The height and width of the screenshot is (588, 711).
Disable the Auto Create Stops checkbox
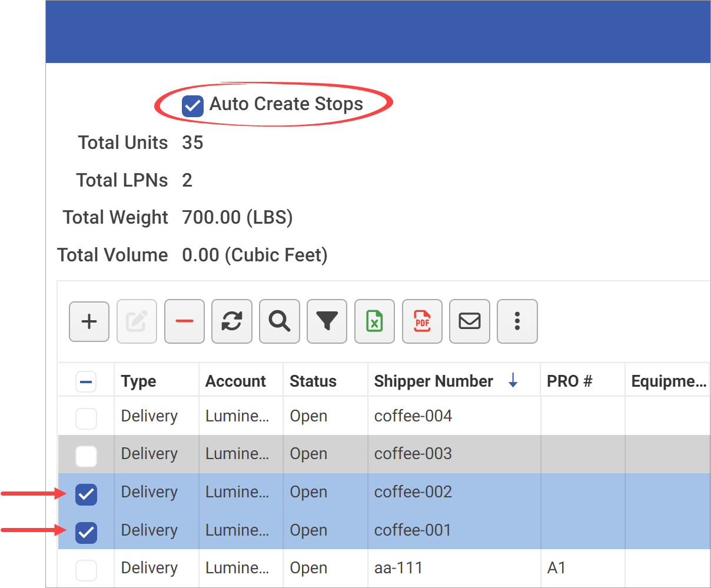[192, 105]
